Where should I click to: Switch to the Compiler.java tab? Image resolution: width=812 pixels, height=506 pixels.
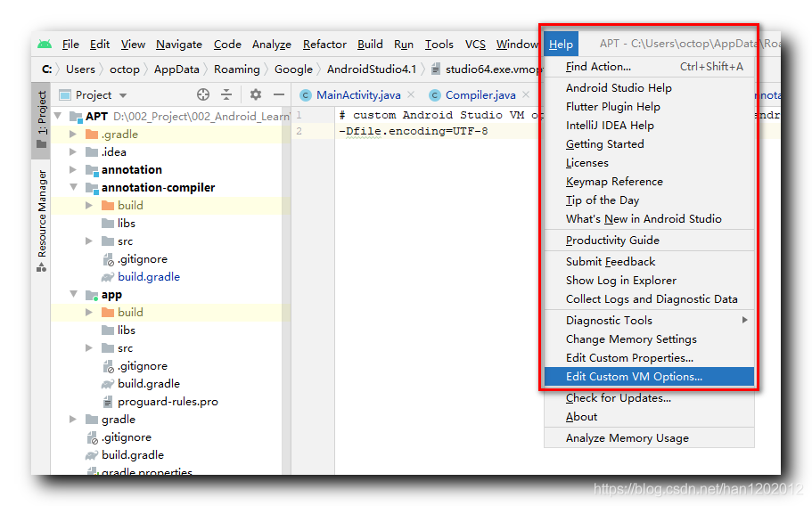[x=480, y=94]
